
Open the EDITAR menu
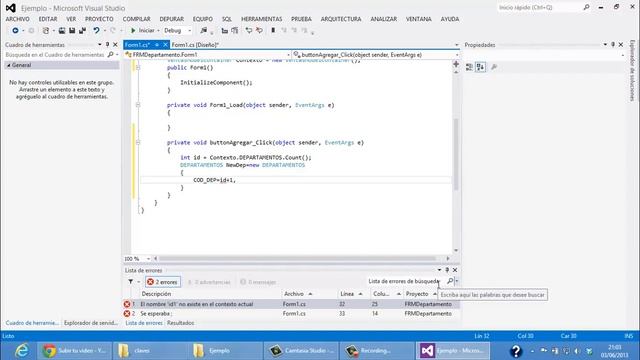[x=48, y=19]
